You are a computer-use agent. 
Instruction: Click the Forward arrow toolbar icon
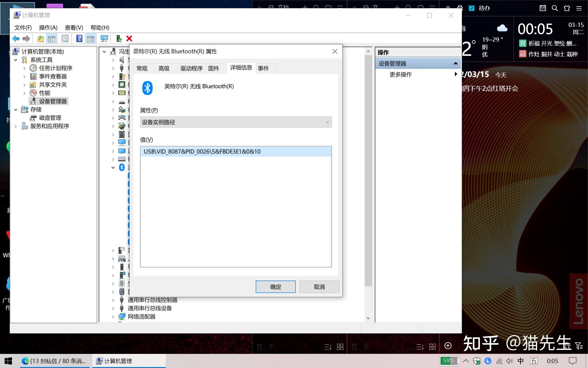pyautogui.click(x=26, y=39)
